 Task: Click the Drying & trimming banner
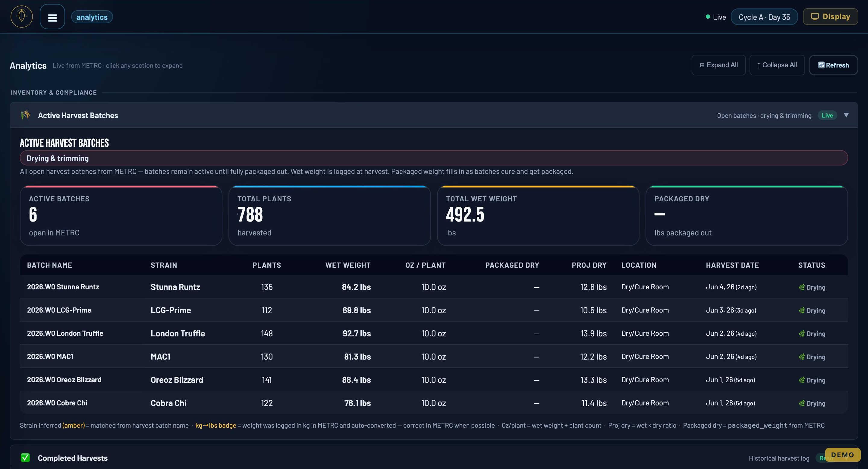[x=434, y=158]
